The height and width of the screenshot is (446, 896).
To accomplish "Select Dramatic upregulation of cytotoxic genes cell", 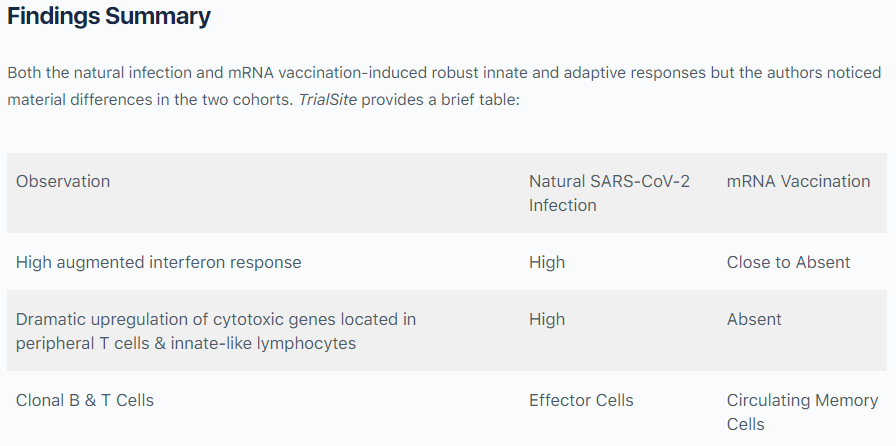I will point(216,331).
